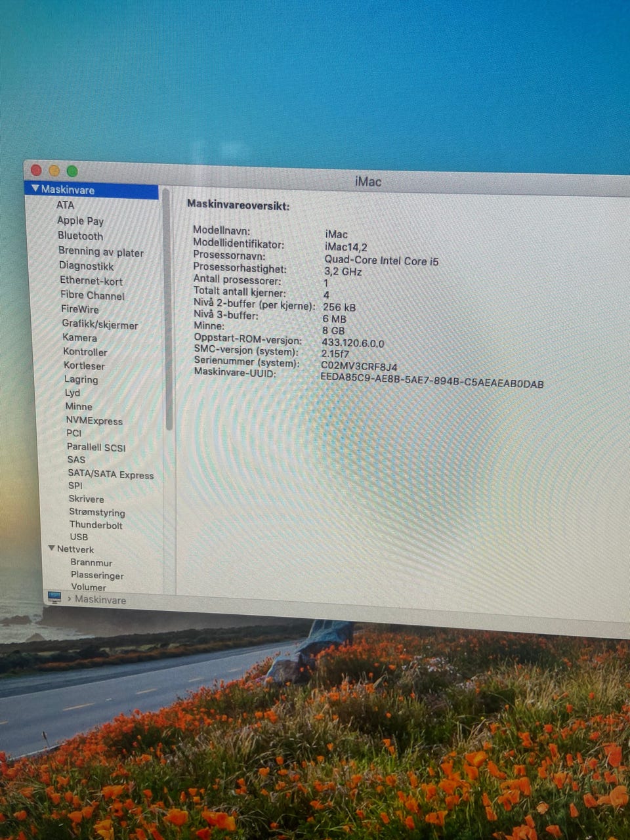
Task: Select Thunderbolt in the sidebar
Action: tap(96, 524)
